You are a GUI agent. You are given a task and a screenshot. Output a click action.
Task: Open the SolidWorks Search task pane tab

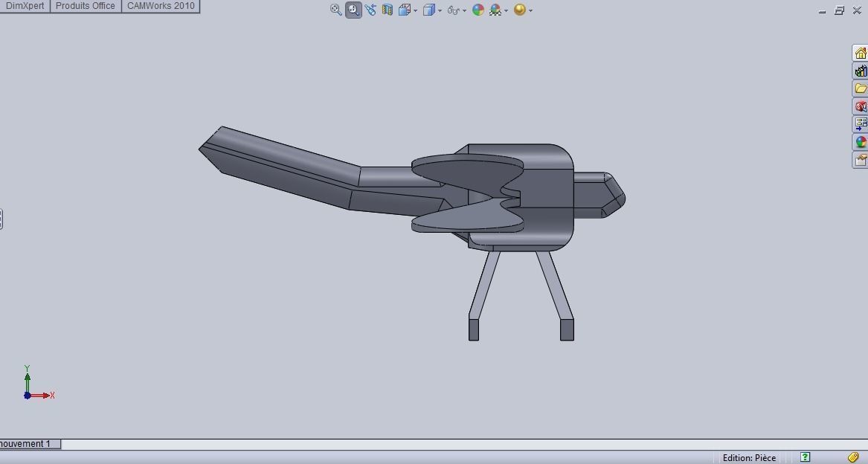(x=861, y=106)
